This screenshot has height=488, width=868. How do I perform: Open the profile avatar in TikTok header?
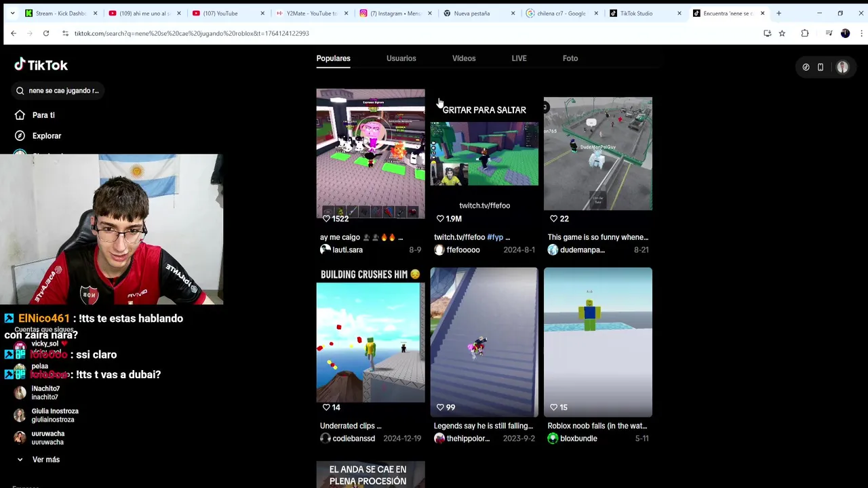(x=843, y=67)
